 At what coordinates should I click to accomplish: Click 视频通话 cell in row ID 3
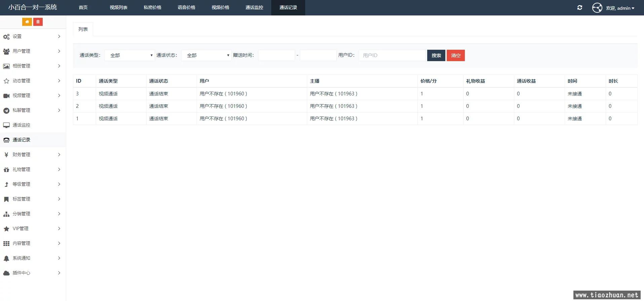click(x=108, y=94)
